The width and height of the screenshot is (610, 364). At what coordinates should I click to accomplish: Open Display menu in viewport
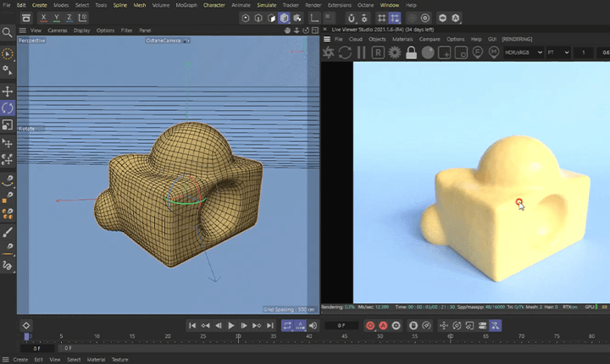81,30
